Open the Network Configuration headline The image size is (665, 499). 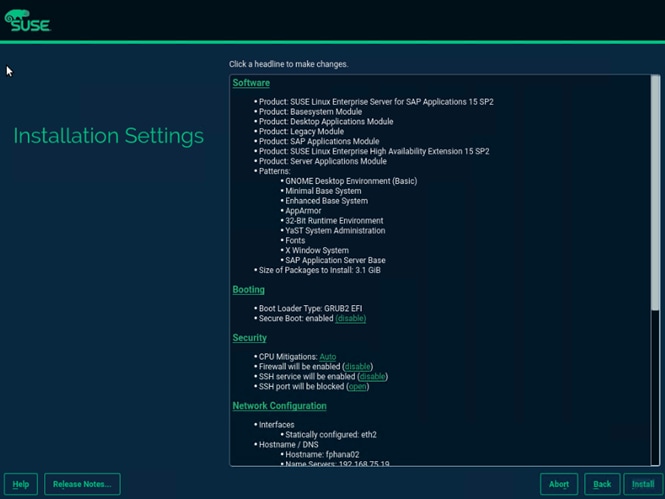279,406
